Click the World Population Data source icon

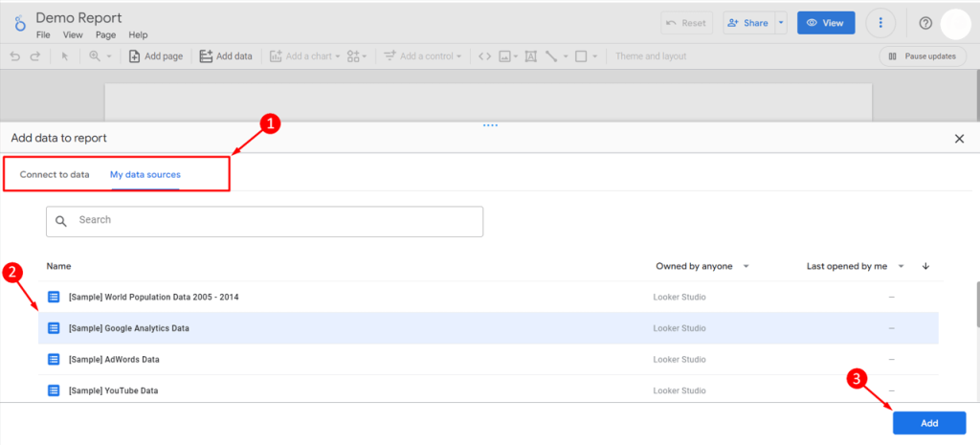tap(54, 297)
